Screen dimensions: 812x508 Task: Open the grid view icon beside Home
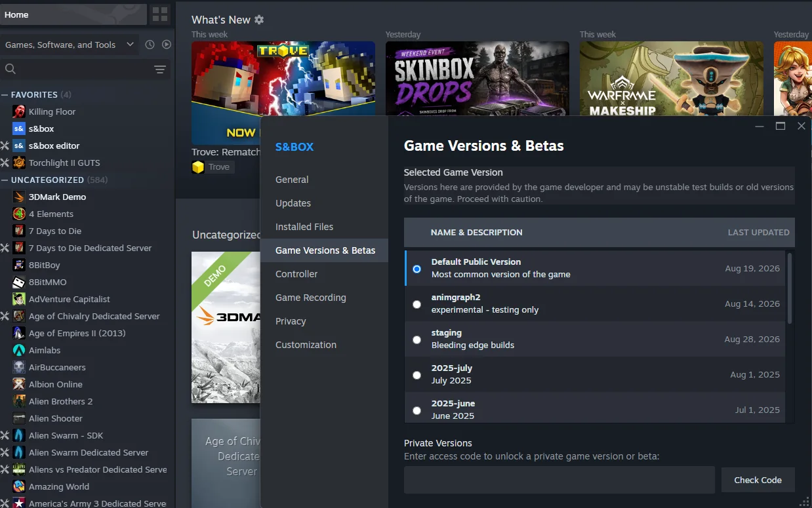pyautogui.click(x=159, y=14)
